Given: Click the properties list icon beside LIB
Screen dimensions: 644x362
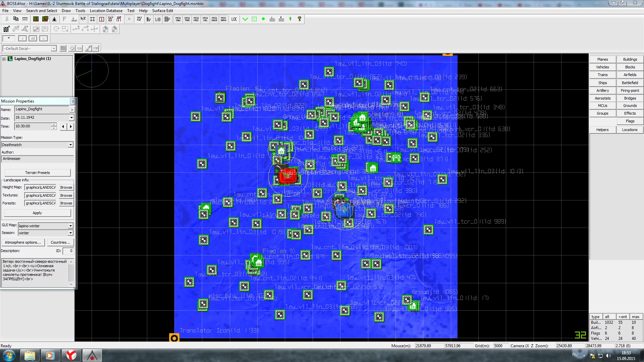Looking at the screenshot, I should tap(167, 19).
